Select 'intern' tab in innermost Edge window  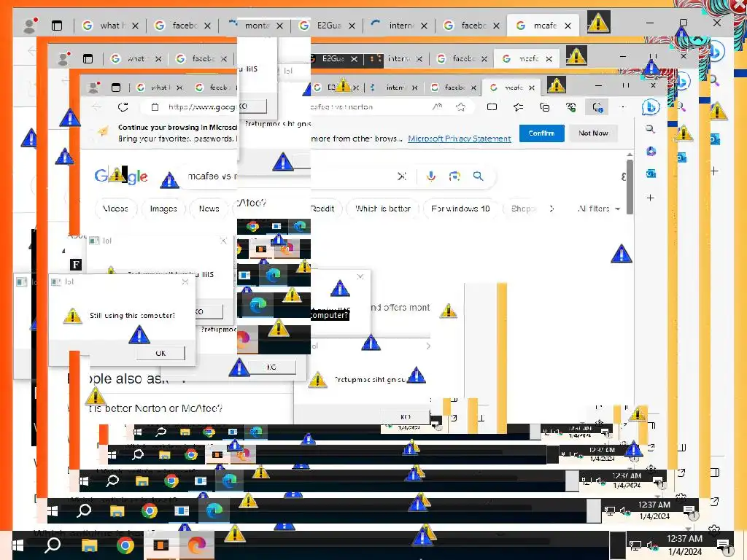pyautogui.click(x=395, y=87)
